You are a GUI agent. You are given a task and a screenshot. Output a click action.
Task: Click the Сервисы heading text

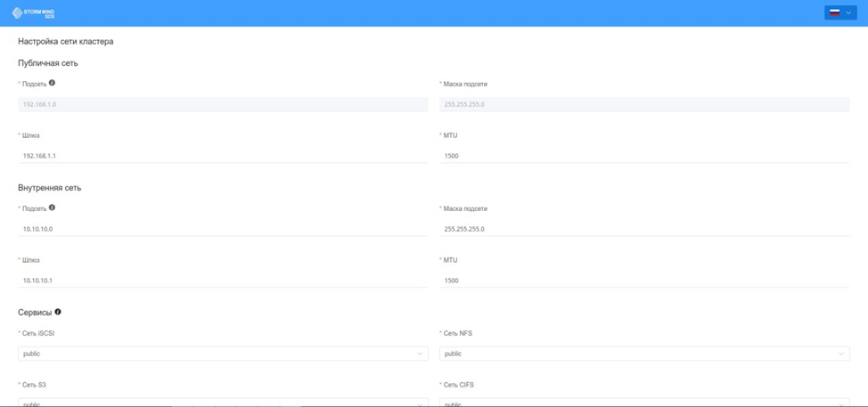click(x=35, y=313)
